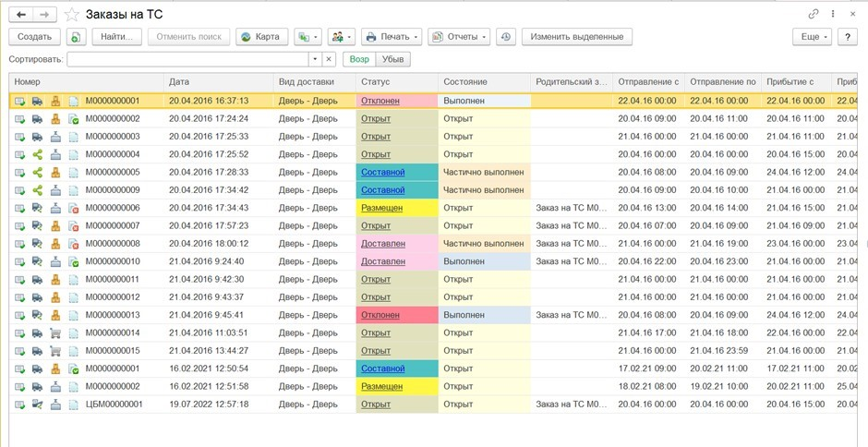Sort by the Дата column header

[219, 82]
